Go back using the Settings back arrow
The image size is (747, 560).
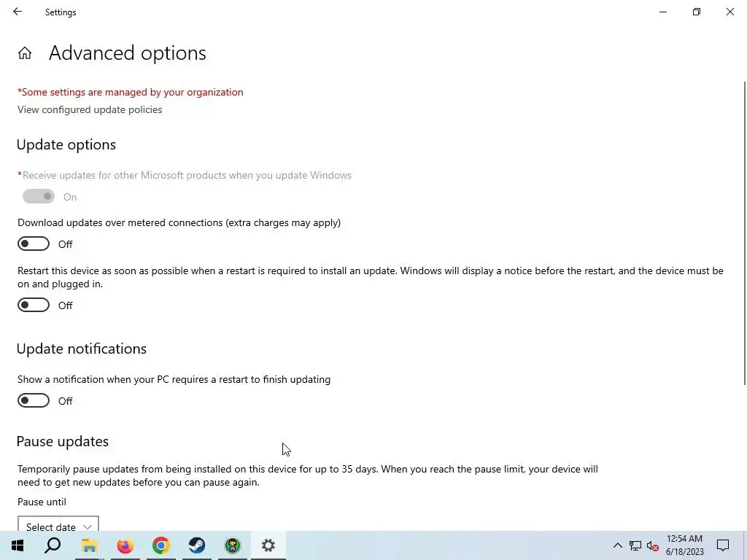18,12
